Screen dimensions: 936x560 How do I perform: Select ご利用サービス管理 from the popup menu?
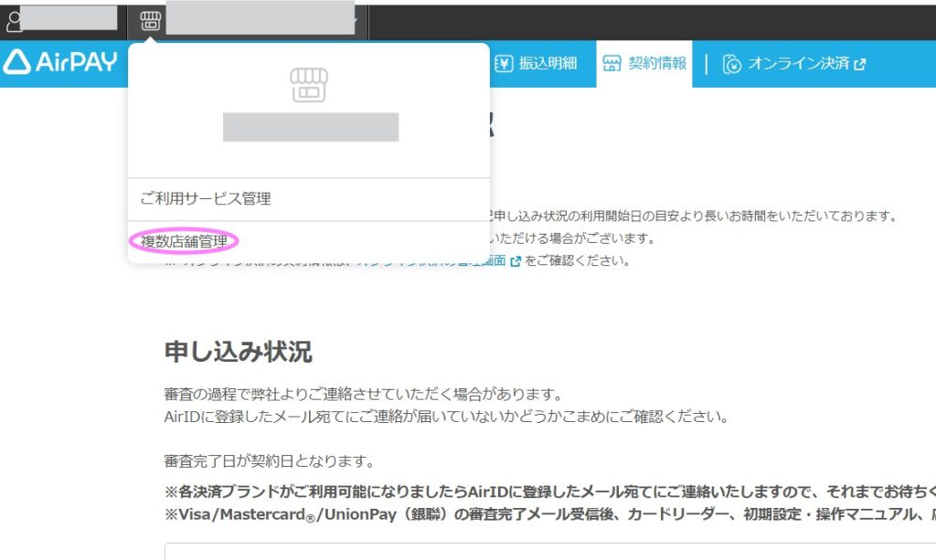(x=206, y=198)
